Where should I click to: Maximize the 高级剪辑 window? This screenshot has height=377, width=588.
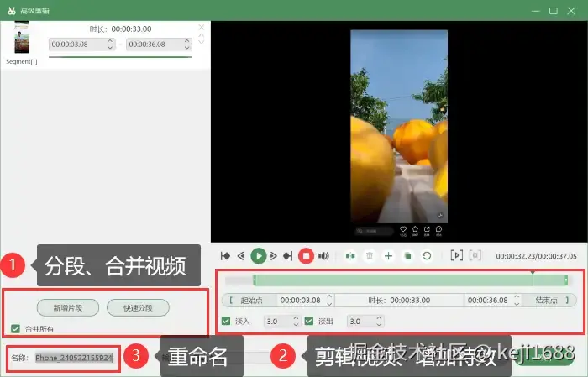[x=554, y=11]
